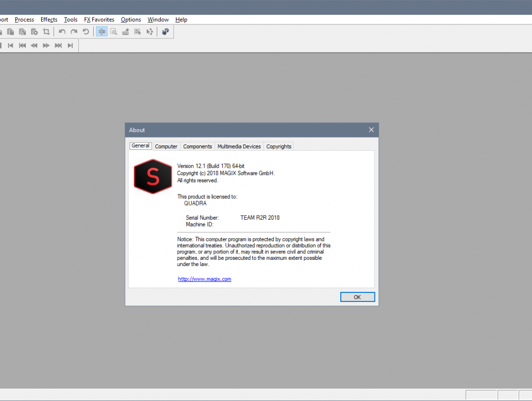This screenshot has height=401, width=532.
Task: Select the highlighted Edit tool
Action: pyautogui.click(x=102, y=32)
